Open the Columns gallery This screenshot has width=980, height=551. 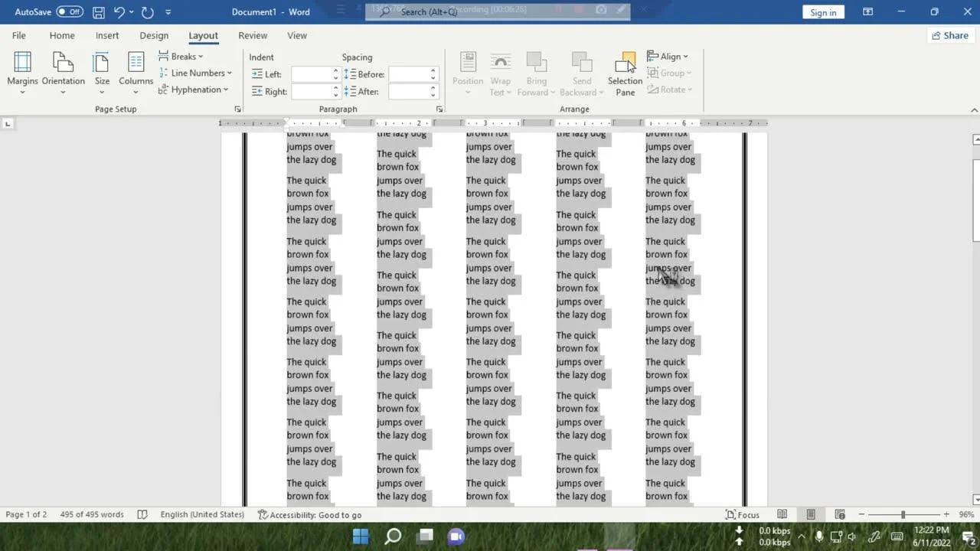[x=136, y=73]
